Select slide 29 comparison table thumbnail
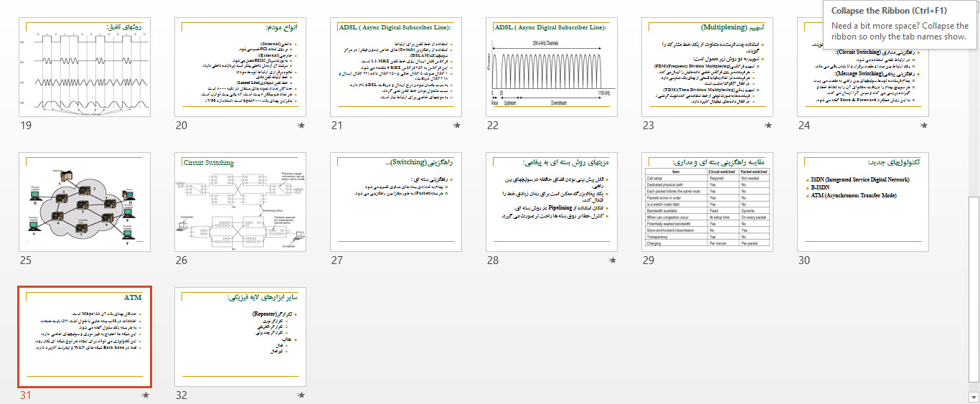This screenshot has height=404, width=980. (x=708, y=202)
